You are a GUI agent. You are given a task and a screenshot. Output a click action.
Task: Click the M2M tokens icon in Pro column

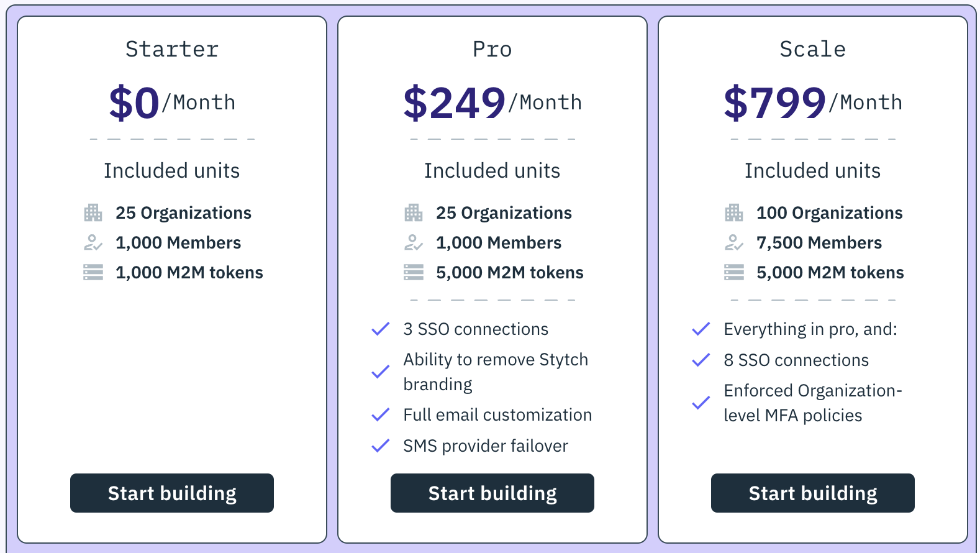(x=412, y=272)
